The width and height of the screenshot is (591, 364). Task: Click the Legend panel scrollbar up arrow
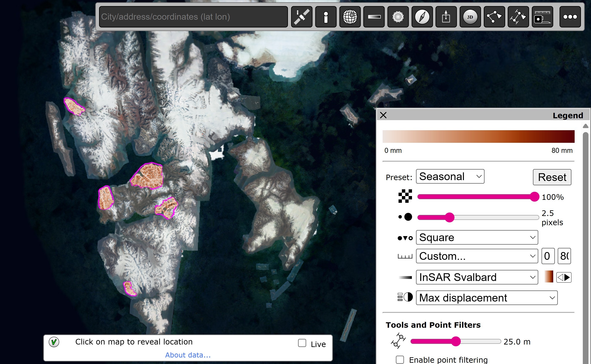586,126
